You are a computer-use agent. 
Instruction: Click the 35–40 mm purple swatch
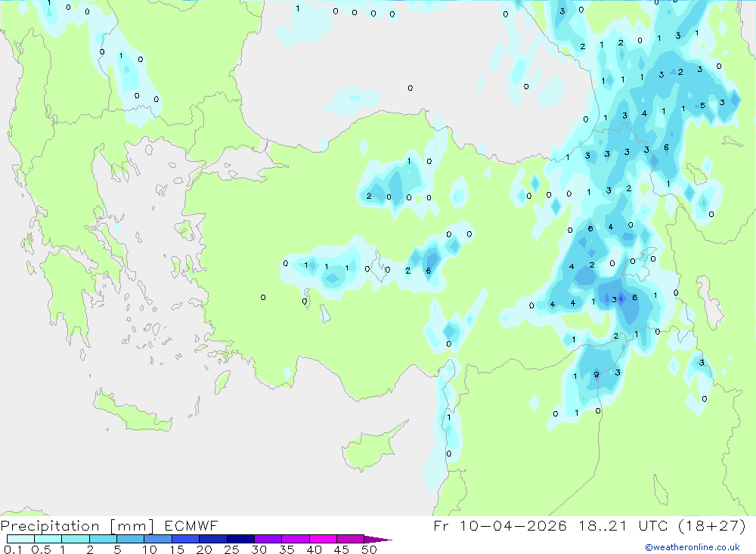[x=295, y=539]
